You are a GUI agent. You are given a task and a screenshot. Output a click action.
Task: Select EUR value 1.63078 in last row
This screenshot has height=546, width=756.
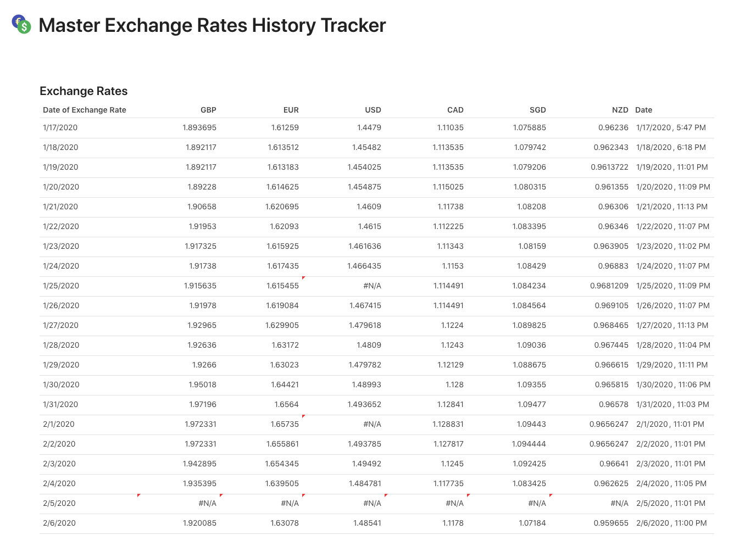click(x=285, y=523)
